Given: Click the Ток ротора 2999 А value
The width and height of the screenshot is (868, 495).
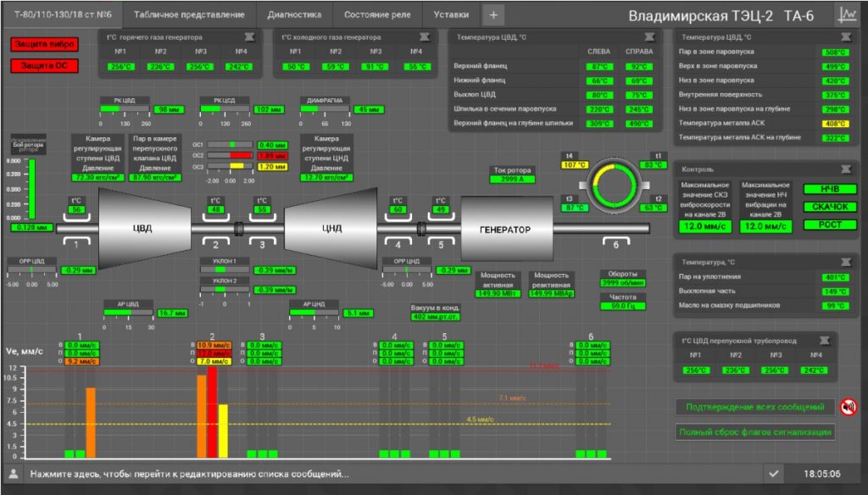Looking at the screenshot, I should pyautogui.click(x=513, y=180).
